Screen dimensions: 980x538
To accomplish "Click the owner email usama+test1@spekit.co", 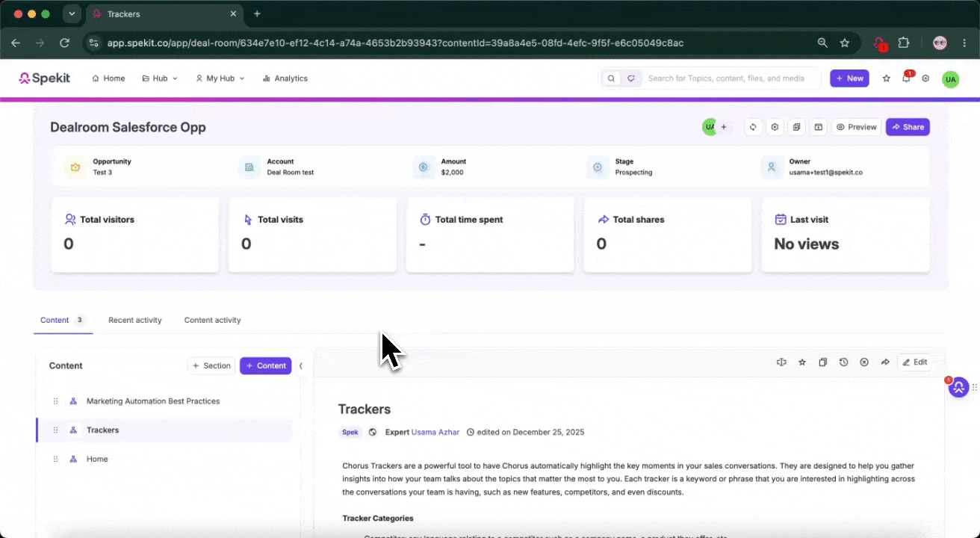I will pyautogui.click(x=825, y=173).
